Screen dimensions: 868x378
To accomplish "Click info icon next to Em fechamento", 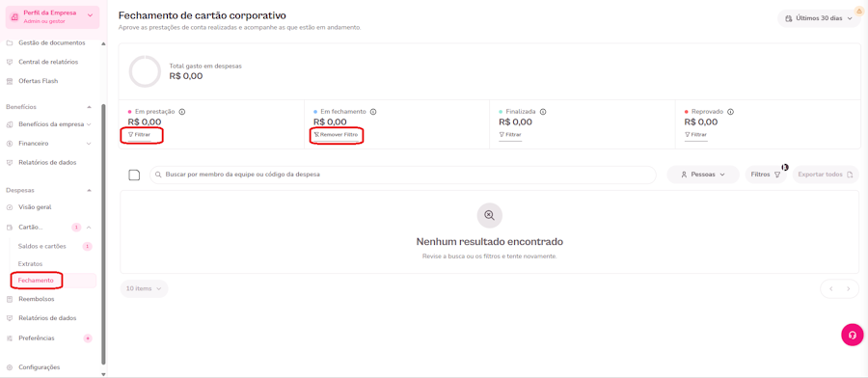I will [x=373, y=111].
